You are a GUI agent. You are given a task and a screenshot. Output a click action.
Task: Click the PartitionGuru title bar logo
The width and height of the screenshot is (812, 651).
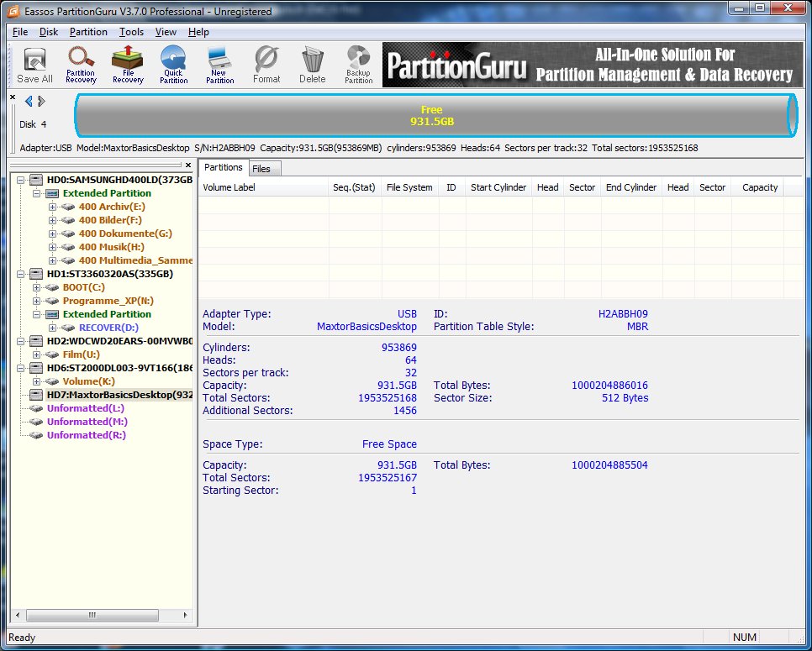point(13,11)
